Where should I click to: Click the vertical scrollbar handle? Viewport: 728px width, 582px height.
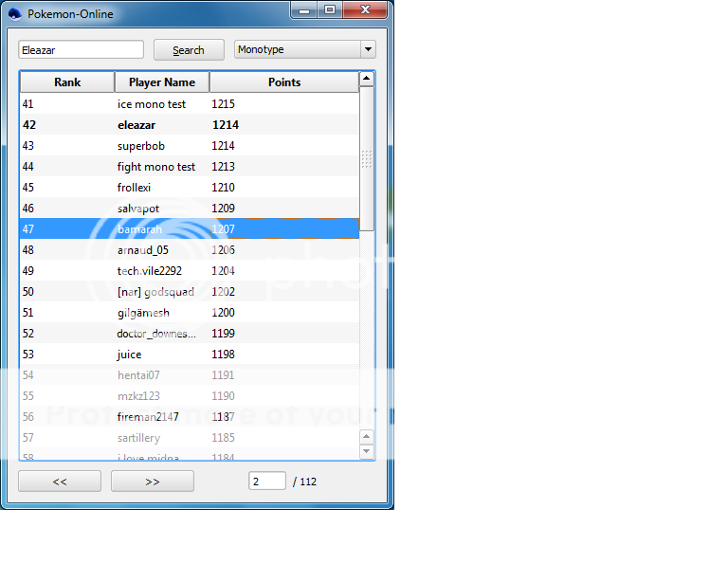coord(367,161)
